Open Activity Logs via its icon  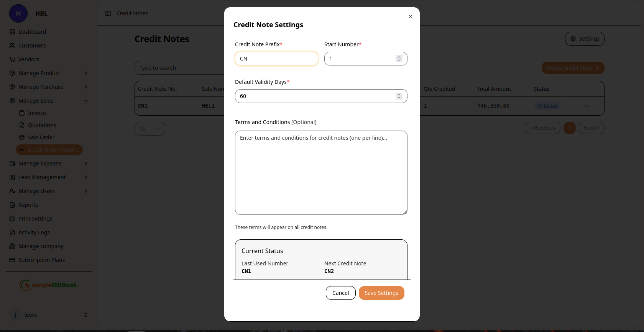(11, 232)
